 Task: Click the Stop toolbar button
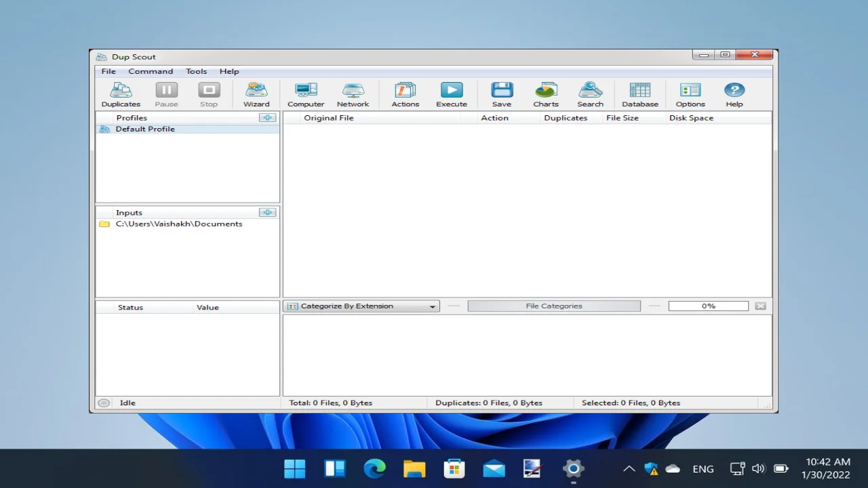(x=209, y=94)
